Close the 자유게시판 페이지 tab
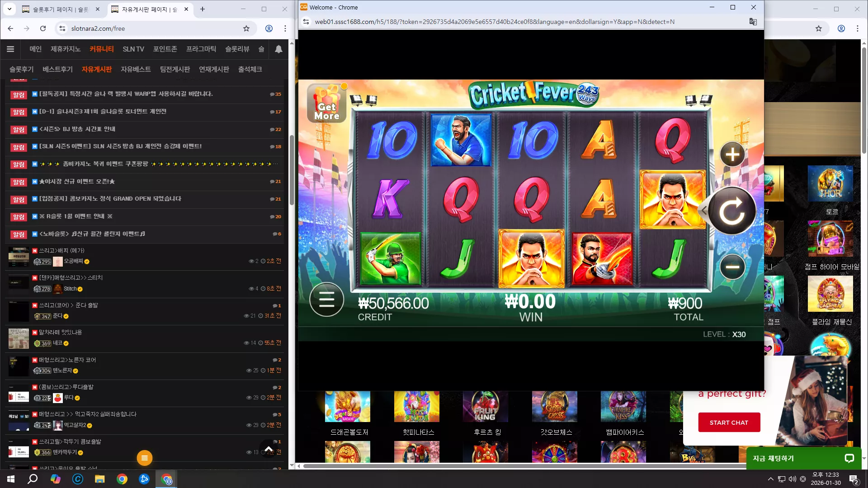The height and width of the screenshot is (488, 868). (x=186, y=9)
